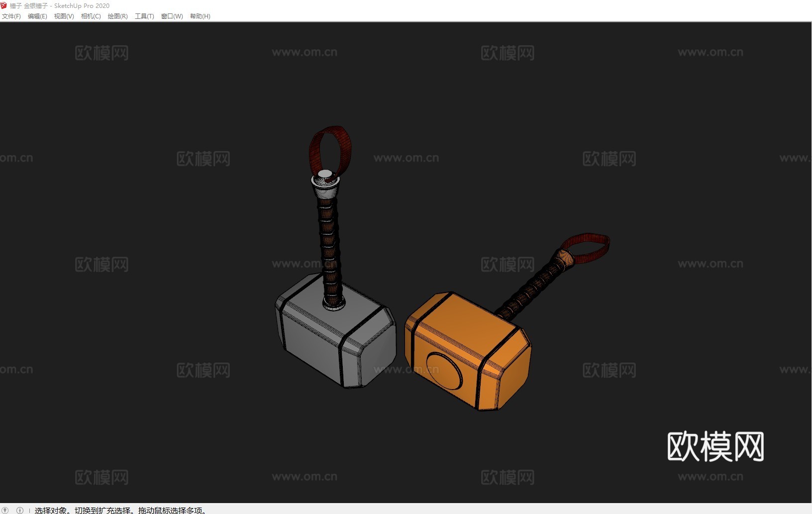This screenshot has height=514, width=812.
Task: Click the SketchUp logo in the title bar
Action: 4,5
